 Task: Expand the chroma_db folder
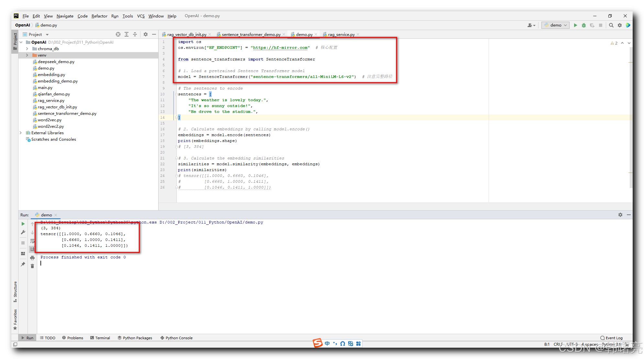pos(27,49)
